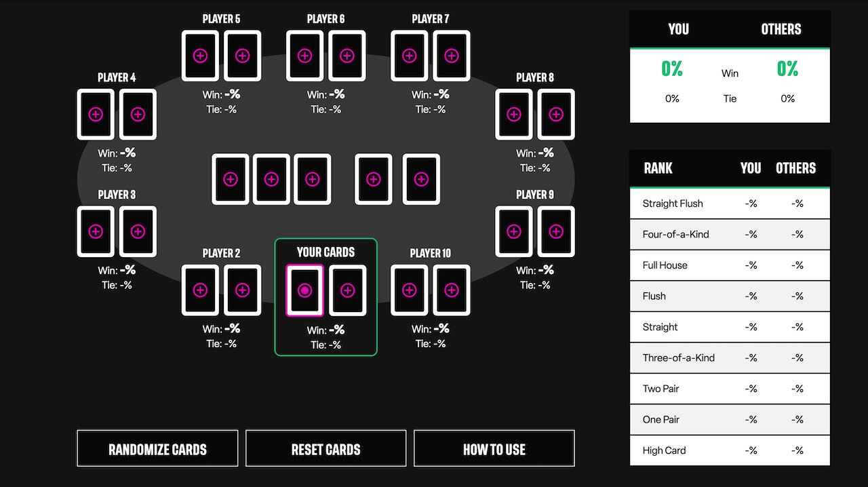Screen dimensions: 868x487
Task: Add Player 5's first card
Action: click(200, 56)
